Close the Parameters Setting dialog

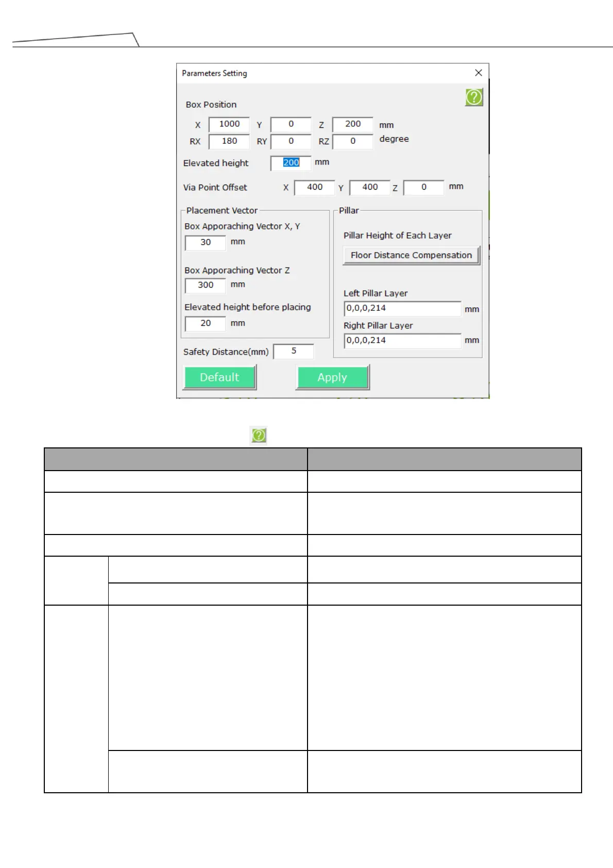pos(479,73)
